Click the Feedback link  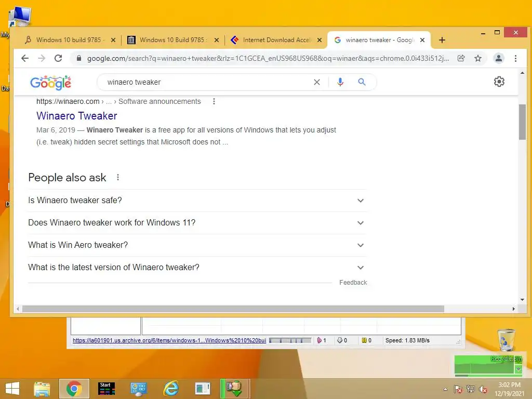[353, 283]
